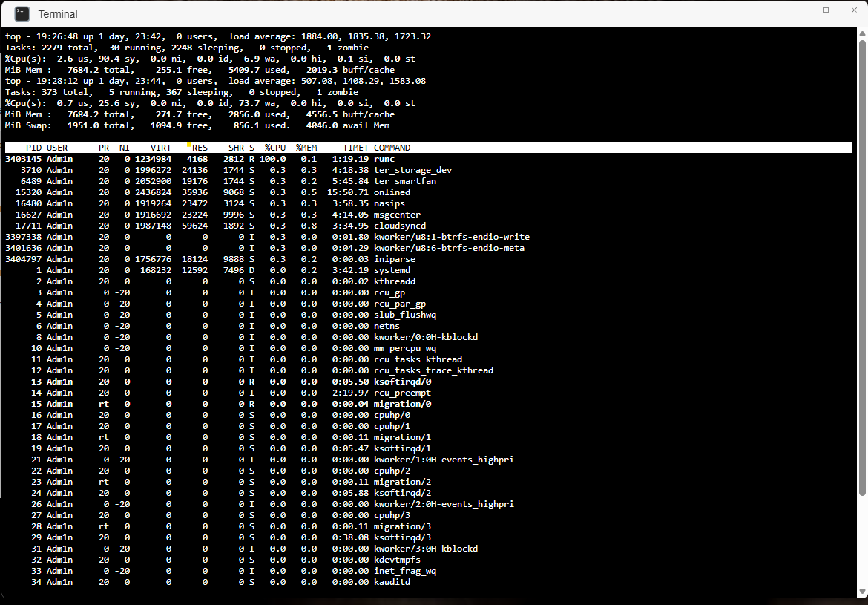This screenshot has height=605, width=868.
Task: Click the rcu_preempt process name
Action: 402,393
